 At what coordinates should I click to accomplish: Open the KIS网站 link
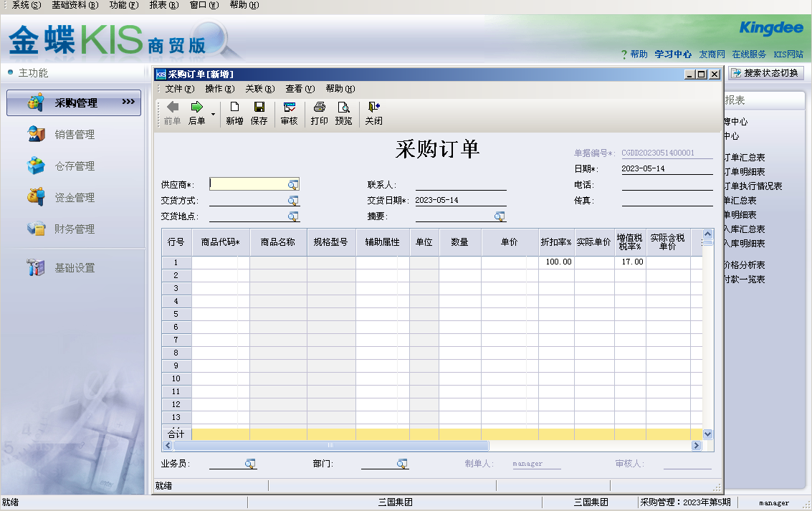coord(788,54)
